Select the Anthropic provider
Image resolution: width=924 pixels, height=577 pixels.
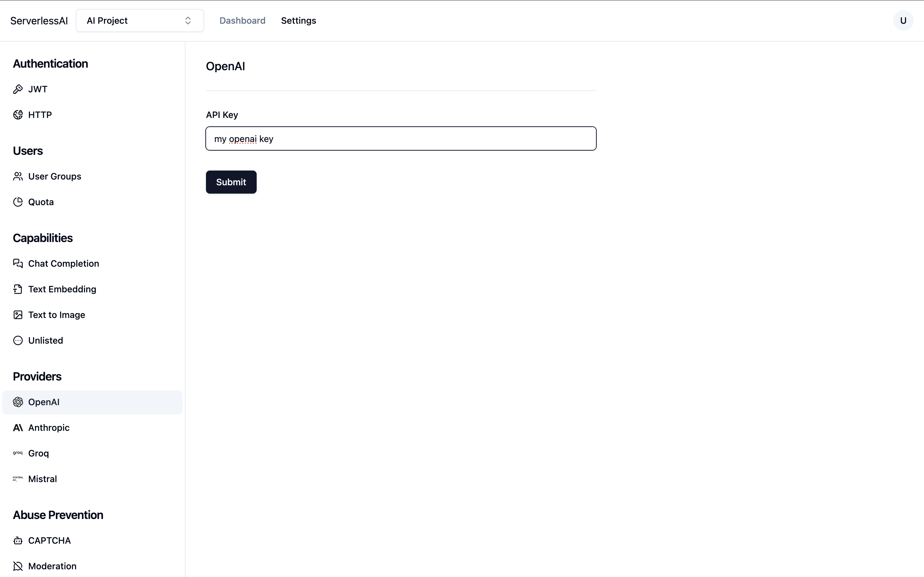[48, 427]
